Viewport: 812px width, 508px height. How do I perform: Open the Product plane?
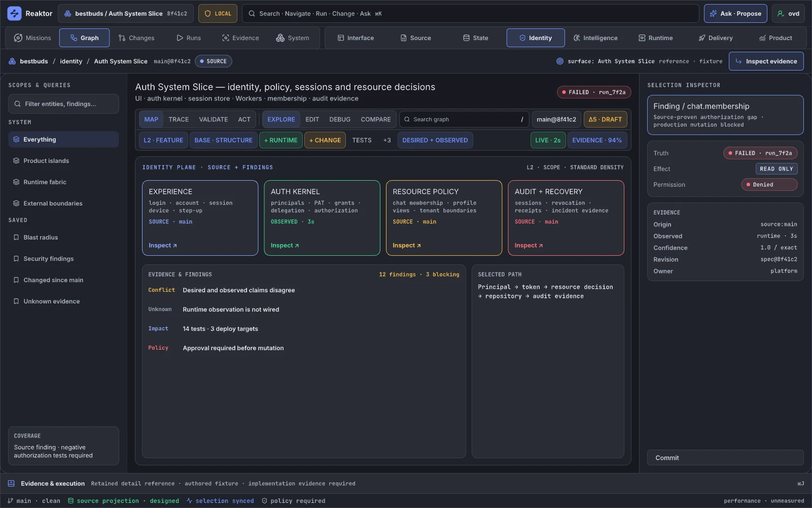click(775, 38)
